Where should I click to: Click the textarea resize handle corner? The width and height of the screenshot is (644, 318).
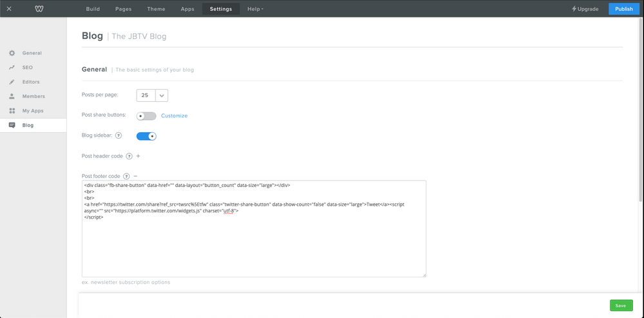[424, 274]
